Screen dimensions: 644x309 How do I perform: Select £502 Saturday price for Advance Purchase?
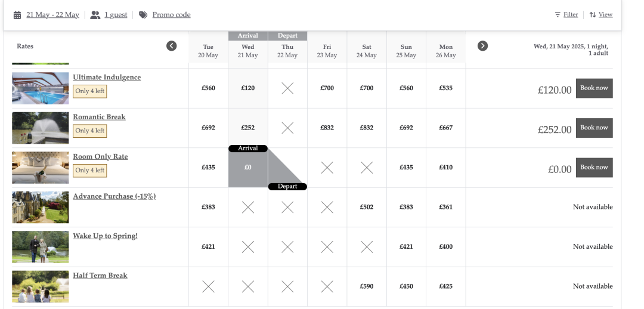[366, 207]
